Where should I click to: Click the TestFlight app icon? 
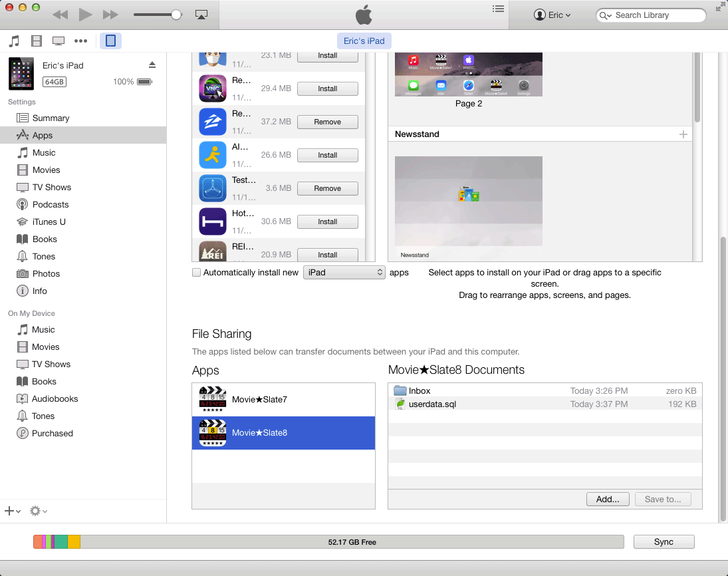pos(213,188)
